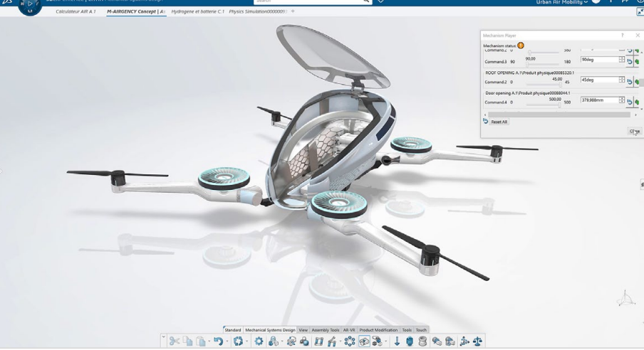The width and height of the screenshot is (644, 350).
Task: Click the gear mechanism icon in toolbar
Action: (259, 341)
